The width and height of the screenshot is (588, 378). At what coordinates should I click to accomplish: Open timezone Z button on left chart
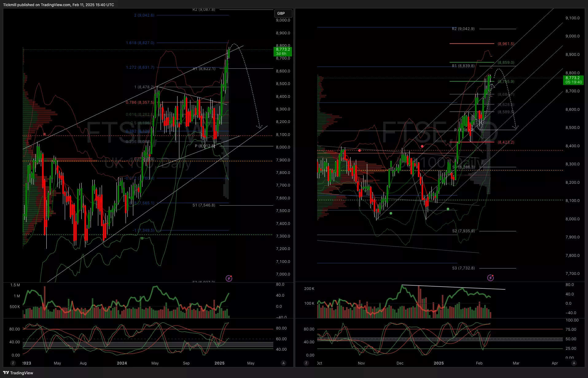tap(13, 363)
